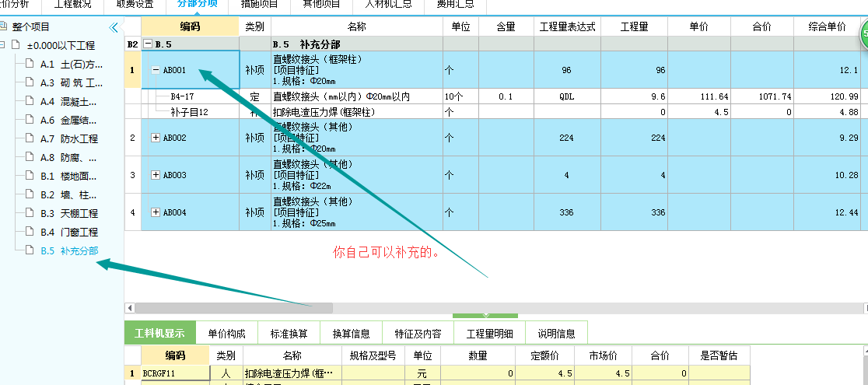
Task: Expand the AB004 row
Action: (x=156, y=212)
